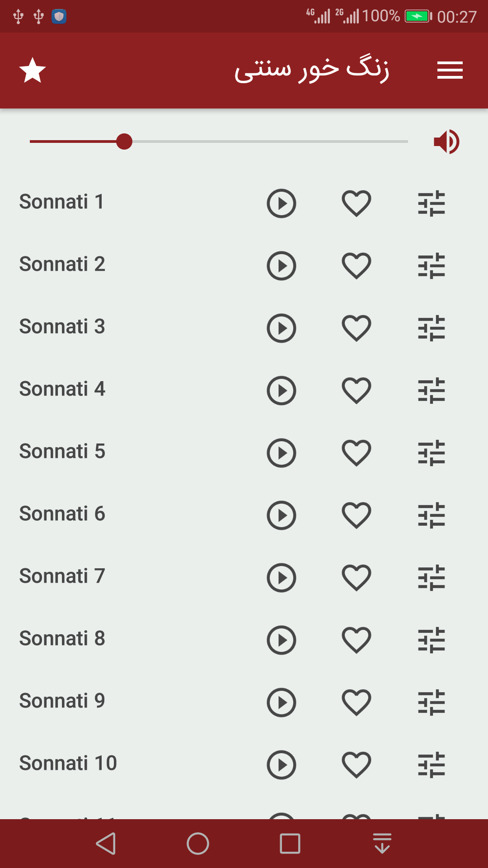Play the Sonnati 6 preview
This screenshot has width=488, height=868.
[281, 515]
